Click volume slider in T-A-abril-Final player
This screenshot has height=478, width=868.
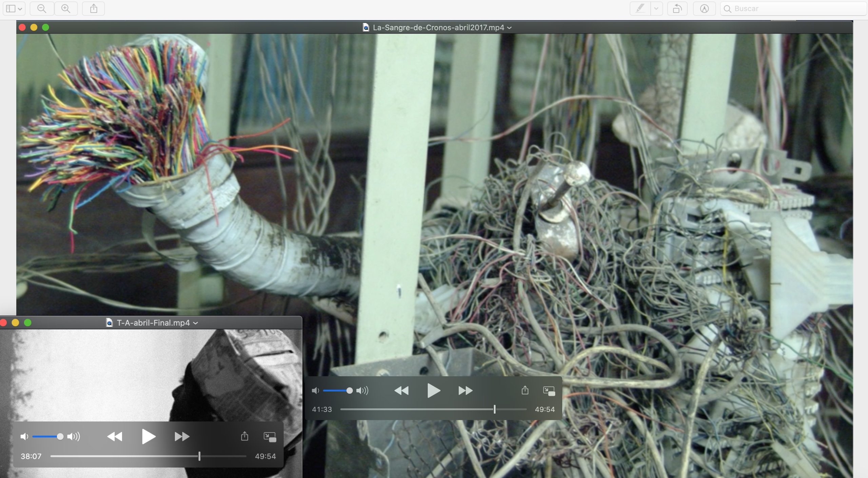[47, 436]
